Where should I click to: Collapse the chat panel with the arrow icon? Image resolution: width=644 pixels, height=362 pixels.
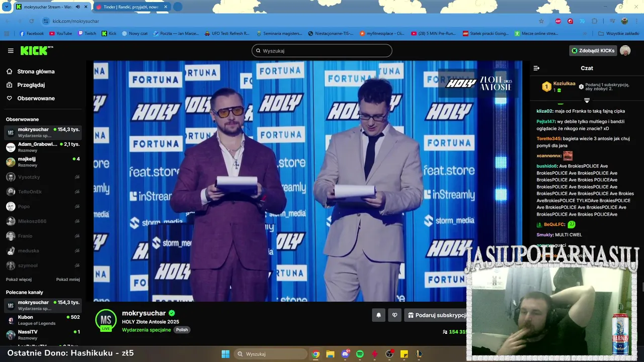(536, 68)
